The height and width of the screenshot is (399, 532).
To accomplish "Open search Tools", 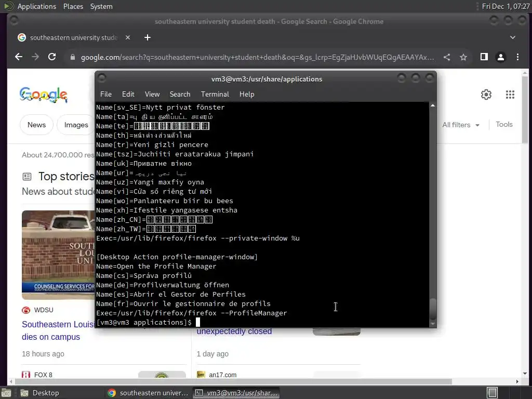I will (504, 125).
